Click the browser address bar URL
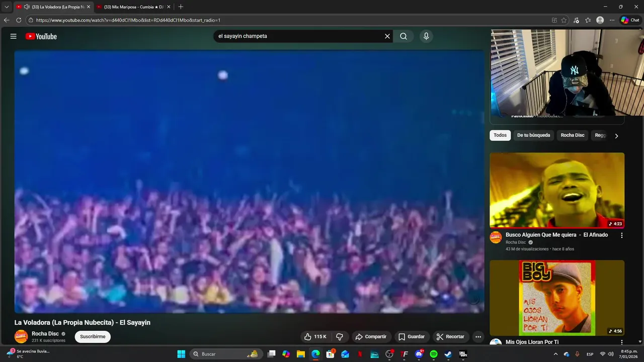The width and height of the screenshot is (644, 362). [x=128, y=20]
